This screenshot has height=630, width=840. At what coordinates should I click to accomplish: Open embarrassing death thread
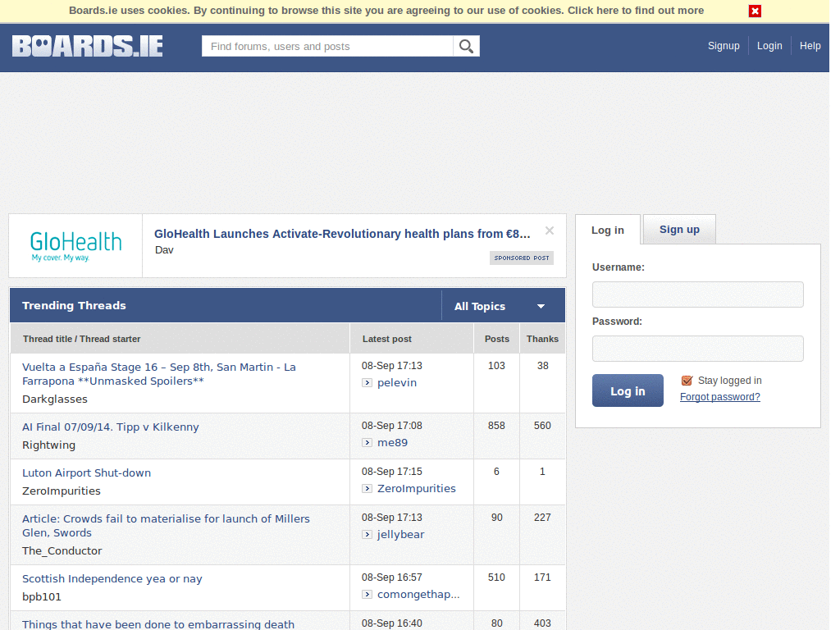tap(158, 624)
